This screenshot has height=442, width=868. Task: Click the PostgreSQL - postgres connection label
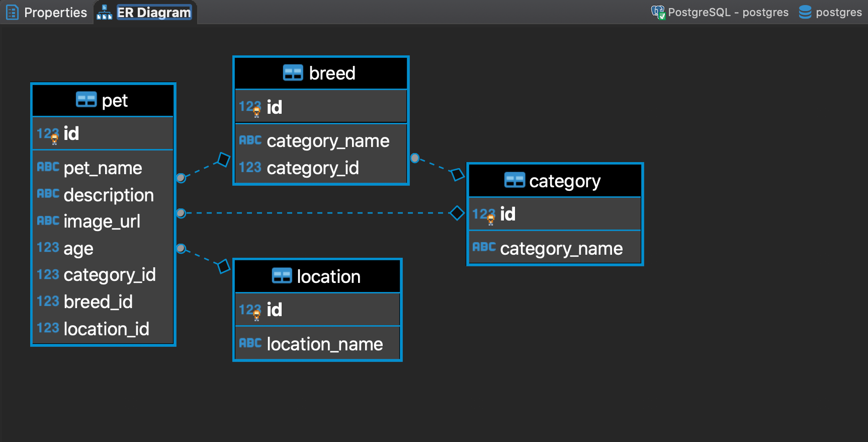click(x=728, y=12)
